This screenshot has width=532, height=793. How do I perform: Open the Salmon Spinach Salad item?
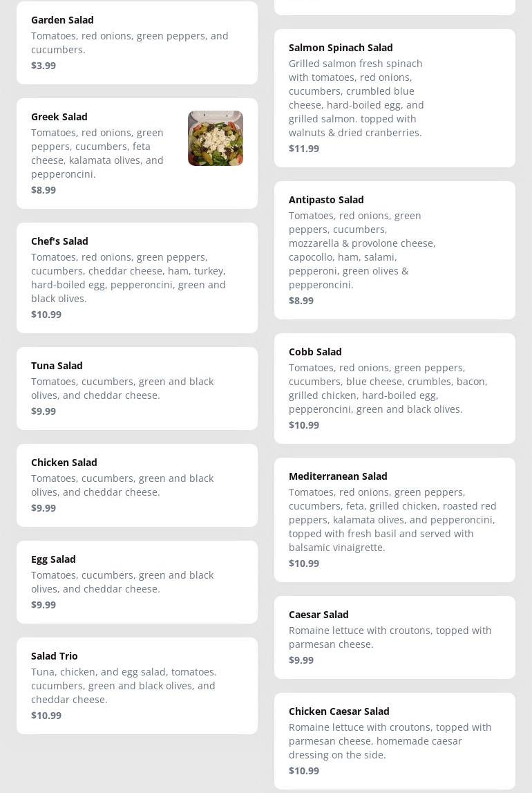click(x=395, y=97)
